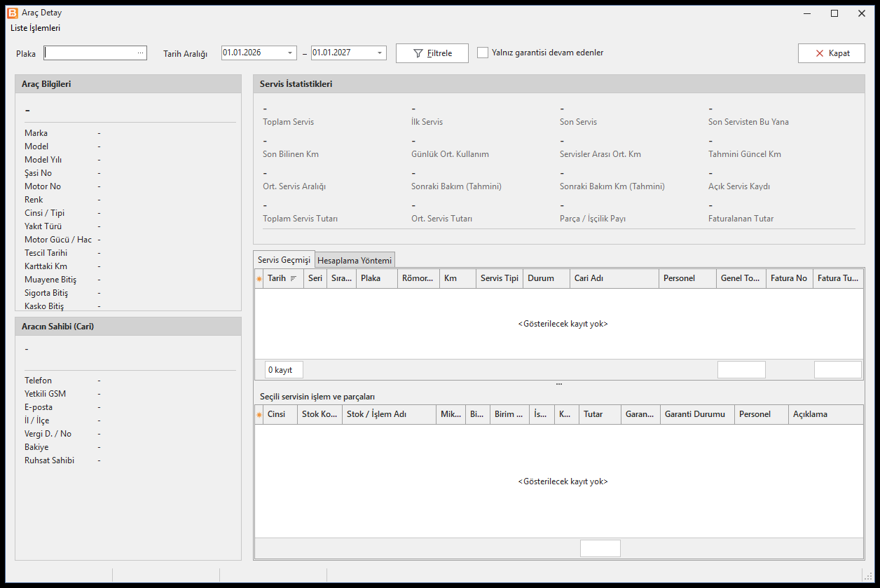
Task: Click the '0 kayıt' record count
Action: click(x=284, y=370)
